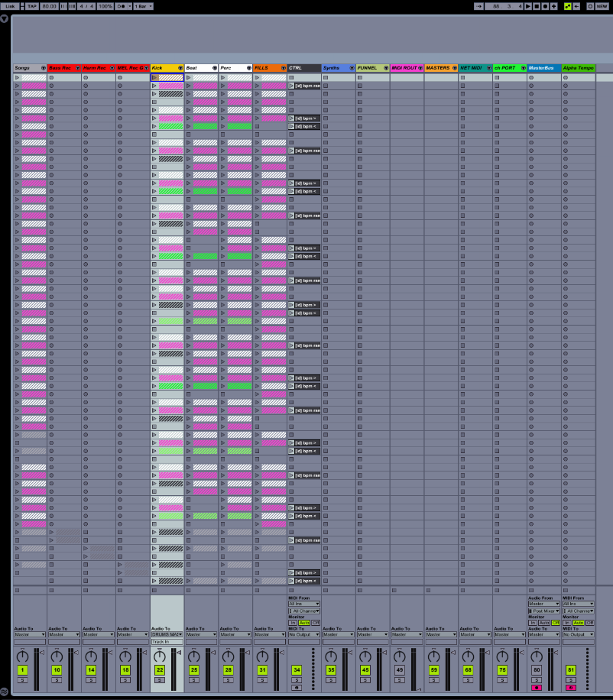This screenshot has height=700, width=613.
Task: Toggle track activator number 22
Action: 160,670
